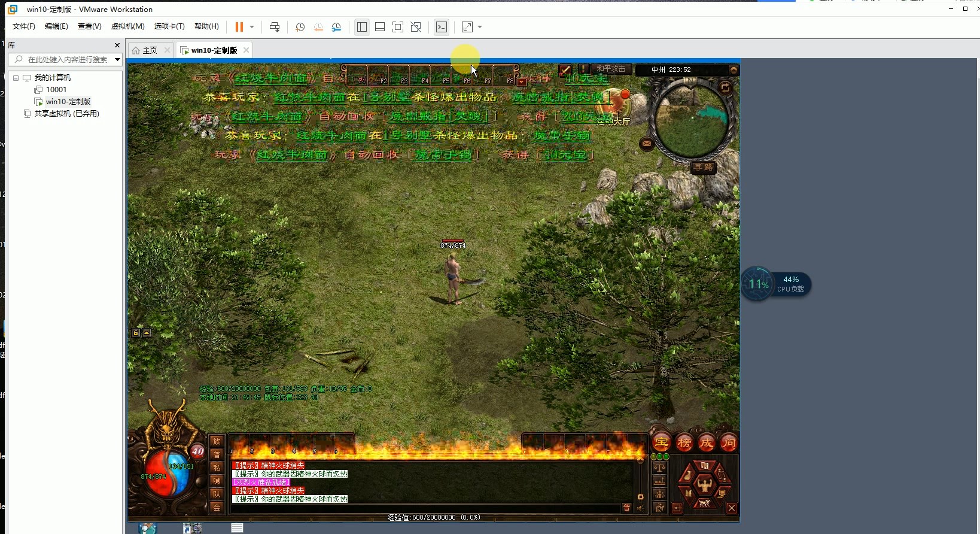
Task: Click the take snapshot toolbar icon
Action: click(x=300, y=27)
